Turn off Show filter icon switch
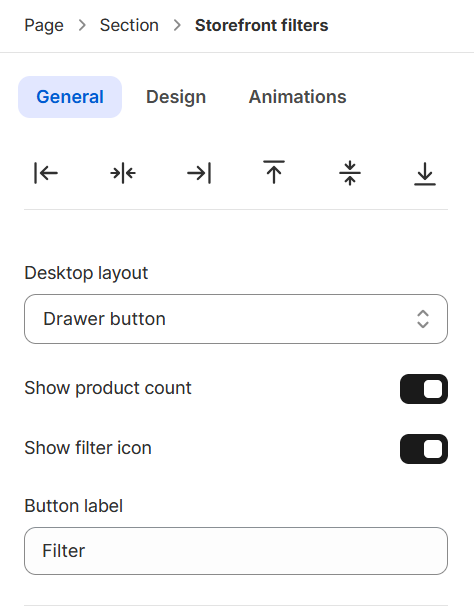 (424, 449)
